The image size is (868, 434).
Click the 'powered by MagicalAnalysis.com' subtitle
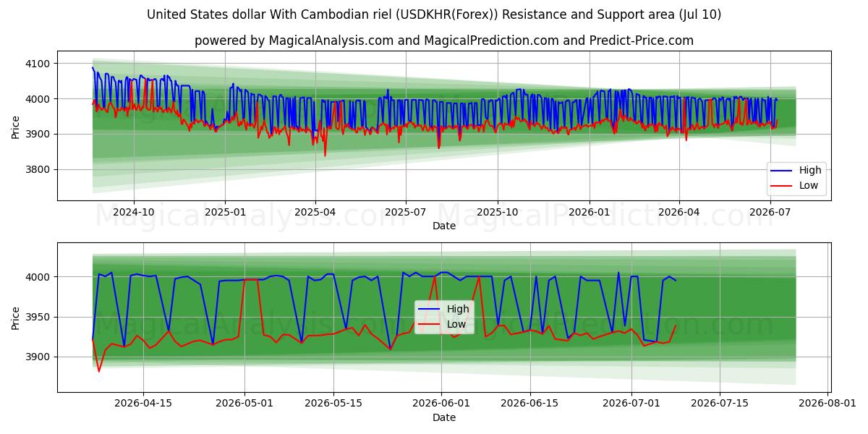(444, 41)
